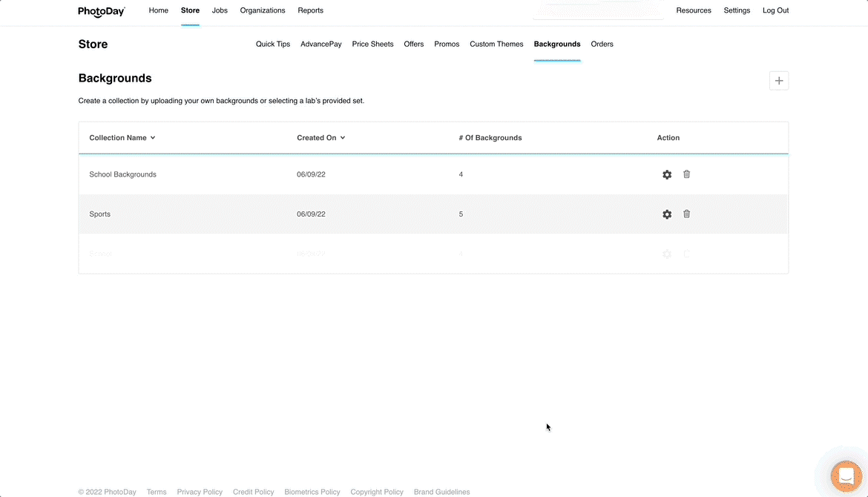Switch to the Price Sheets tab
Screen dimensions: 868x497
pos(372,44)
